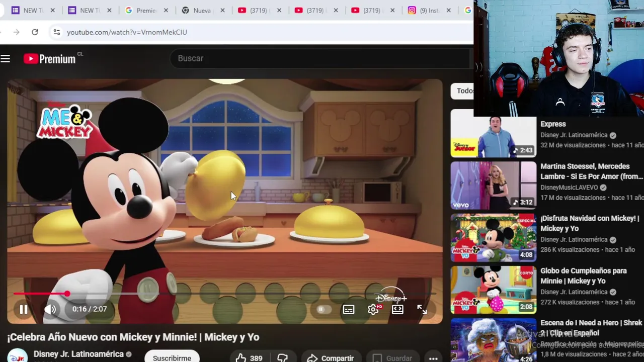This screenshot has width=644, height=362.
Task: Close the Instagram tab
Action: pos(449,10)
